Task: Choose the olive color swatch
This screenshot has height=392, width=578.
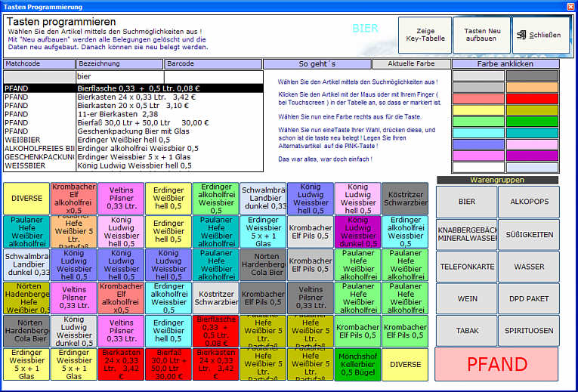Action: coord(532,110)
